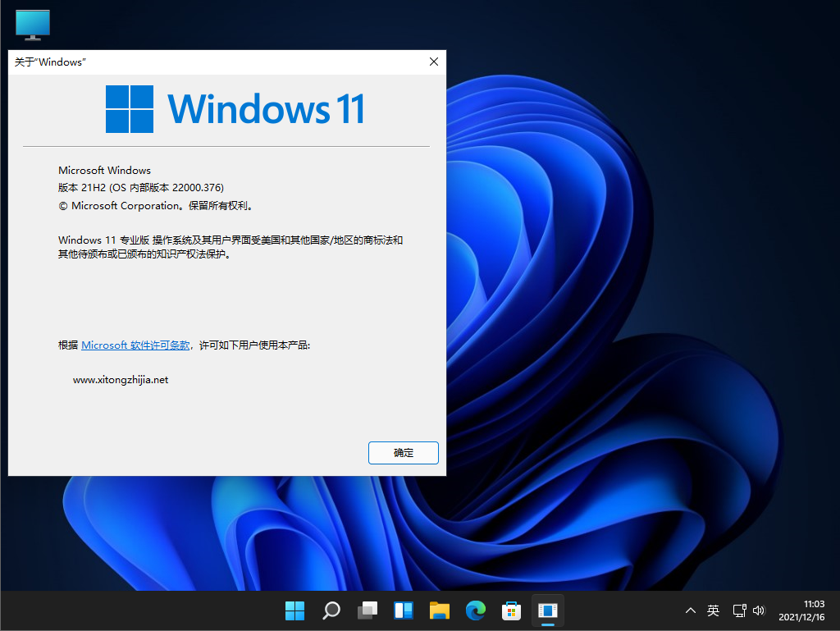Select the This PC desktop icon
Viewport: 840px width, 631px height.
(x=33, y=25)
